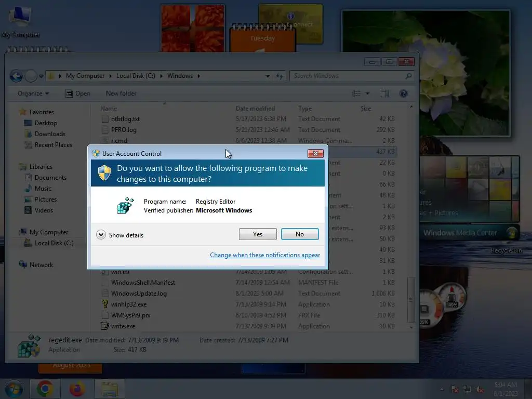Click Action Center flag tray icon
The image size is (532, 399).
point(455,389)
